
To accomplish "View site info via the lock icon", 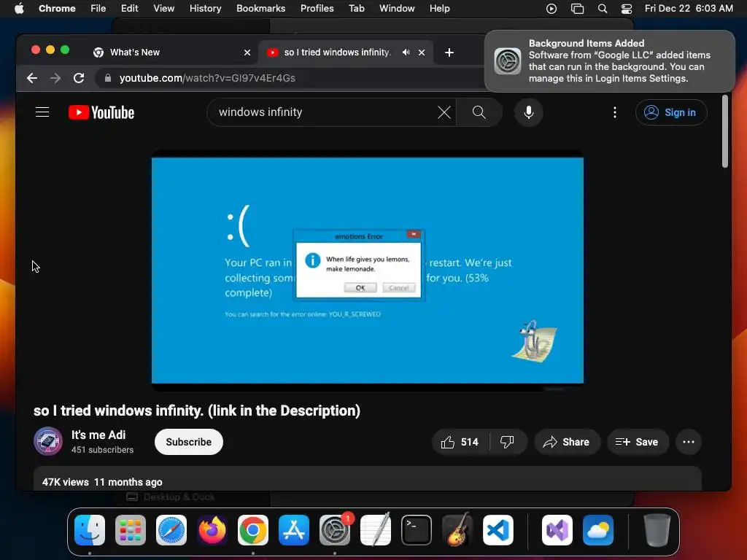I will (108, 78).
